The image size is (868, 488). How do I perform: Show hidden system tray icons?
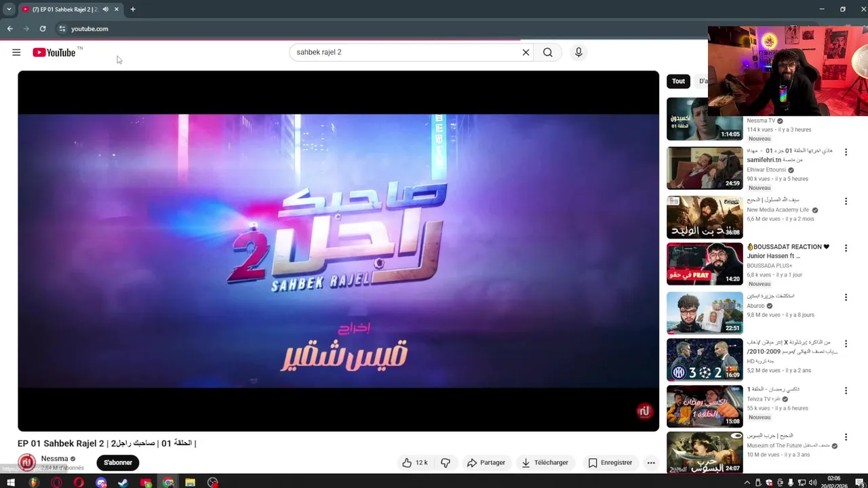click(747, 483)
